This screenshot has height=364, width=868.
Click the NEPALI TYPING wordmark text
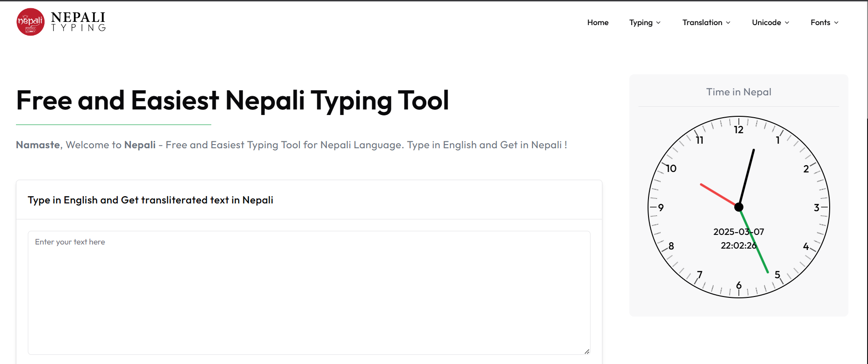click(x=78, y=21)
